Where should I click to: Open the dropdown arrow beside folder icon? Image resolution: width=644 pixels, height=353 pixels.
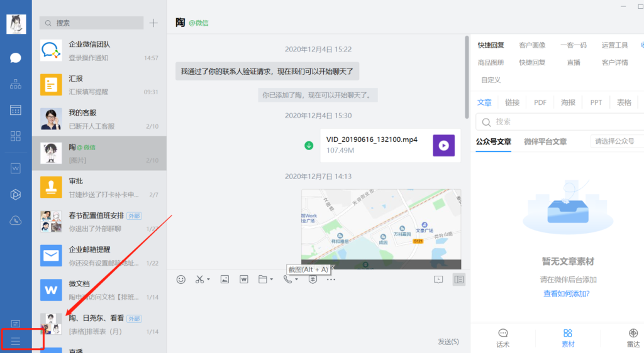tap(272, 280)
